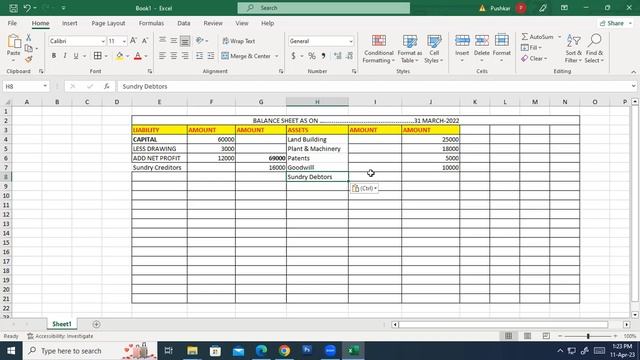Open the font size dropdown
The width and height of the screenshot is (640, 360).
(124, 41)
